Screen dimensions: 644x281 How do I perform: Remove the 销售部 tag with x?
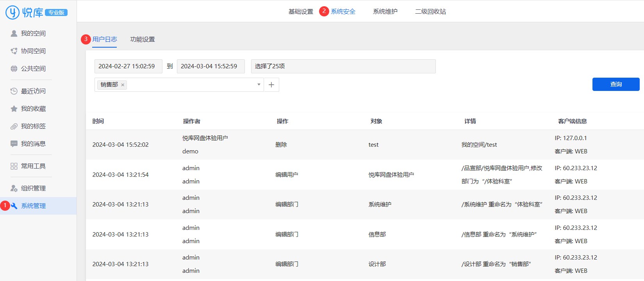pos(123,85)
